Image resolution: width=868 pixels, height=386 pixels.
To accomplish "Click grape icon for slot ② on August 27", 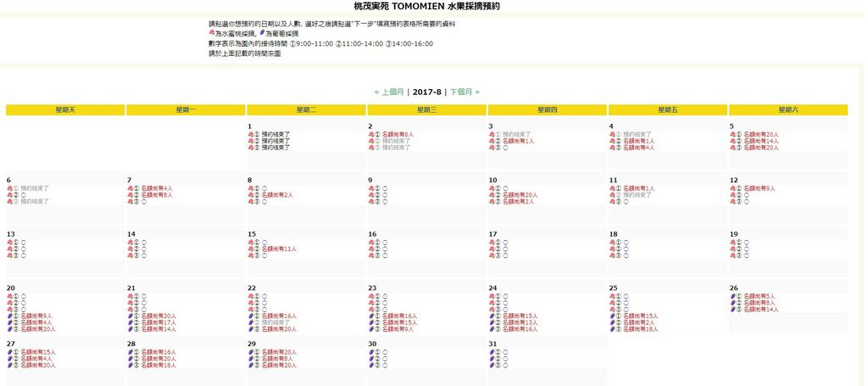I will coord(9,359).
